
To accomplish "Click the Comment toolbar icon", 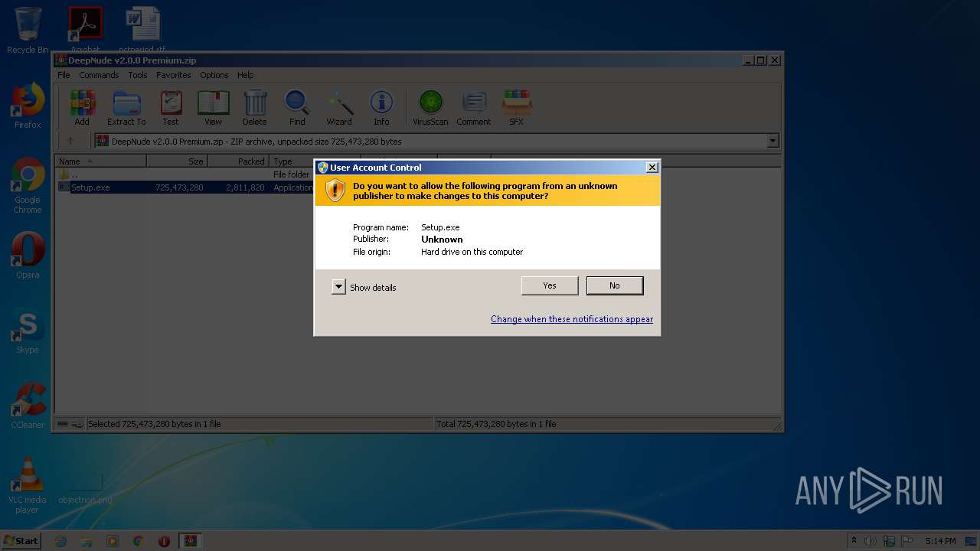I will click(x=474, y=107).
